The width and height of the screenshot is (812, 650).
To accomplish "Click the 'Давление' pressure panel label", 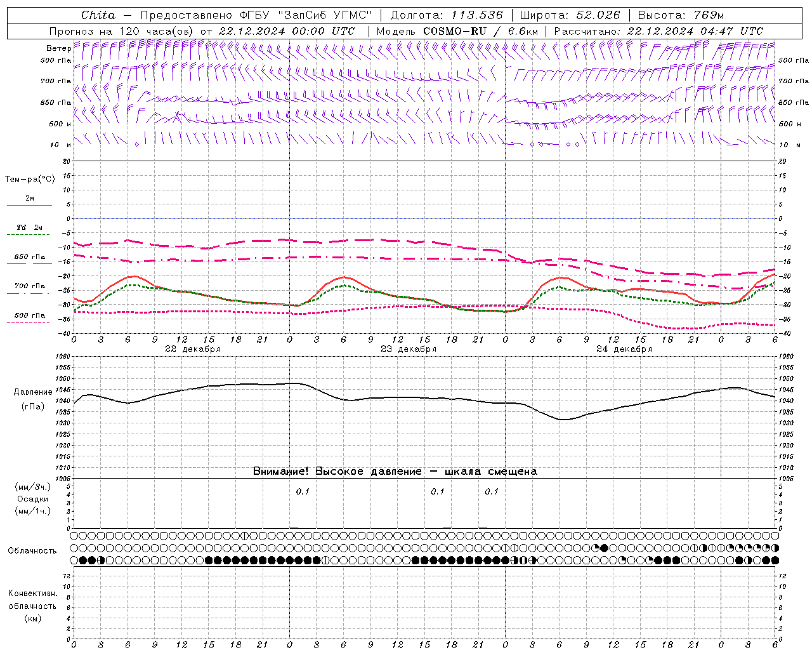I will pyautogui.click(x=33, y=392).
